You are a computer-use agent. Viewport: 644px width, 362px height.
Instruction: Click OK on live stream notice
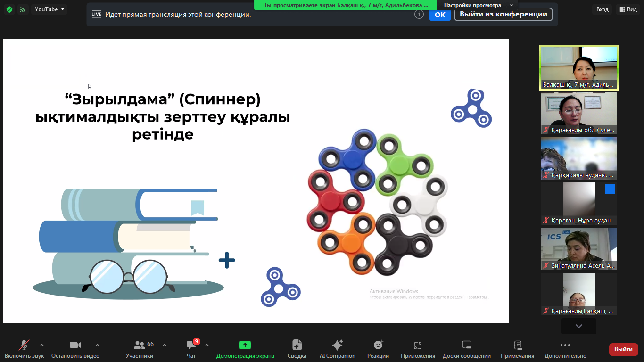(439, 15)
